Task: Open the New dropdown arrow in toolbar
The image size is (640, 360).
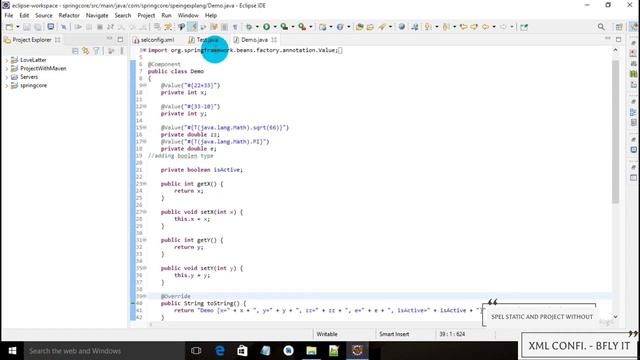Action: 18,27
